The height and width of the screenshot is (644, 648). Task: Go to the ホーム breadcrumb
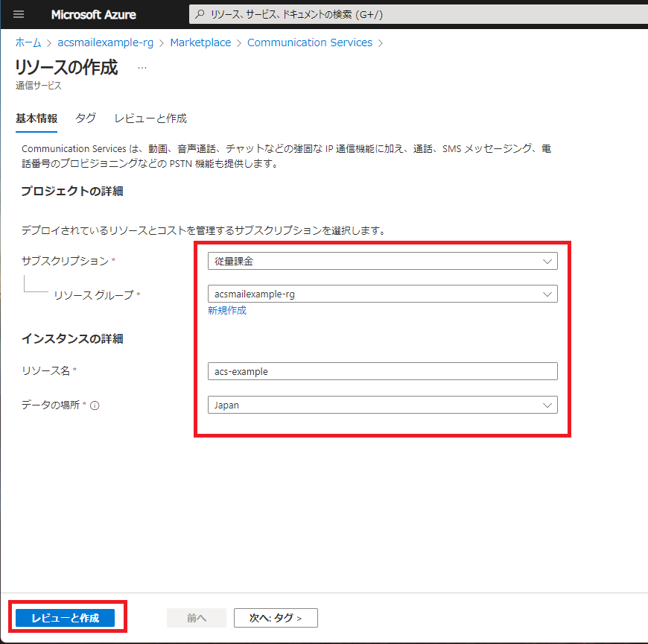pyautogui.click(x=28, y=42)
